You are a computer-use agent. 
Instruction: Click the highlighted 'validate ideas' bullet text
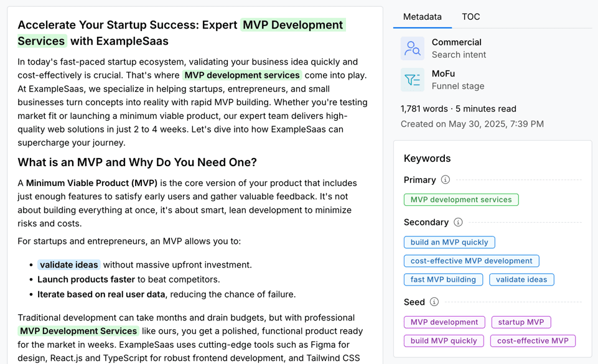(x=68, y=264)
